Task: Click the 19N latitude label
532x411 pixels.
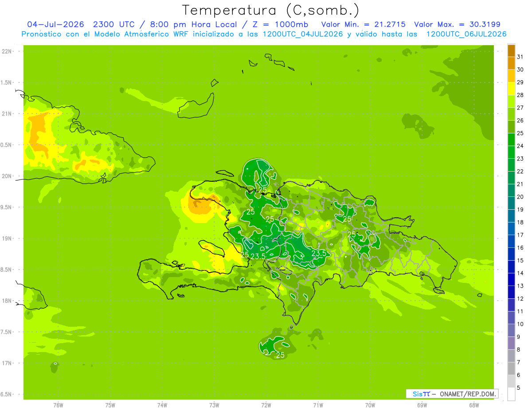Action: click(7, 238)
